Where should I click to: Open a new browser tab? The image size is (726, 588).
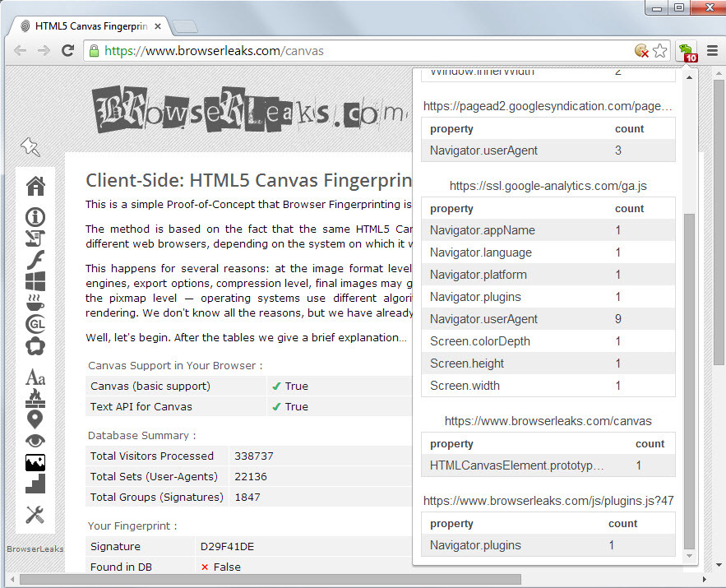(x=185, y=25)
